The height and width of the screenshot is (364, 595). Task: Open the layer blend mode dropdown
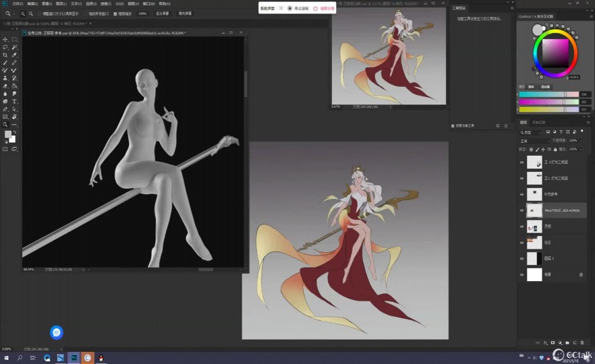pyautogui.click(x=534, y=141)
